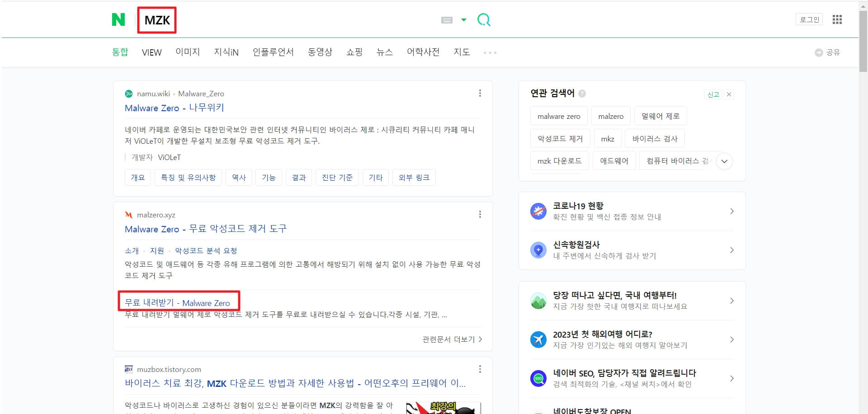Switch to the 지도 tab
This screenshot has height=414, width=868.
point(462,52)
